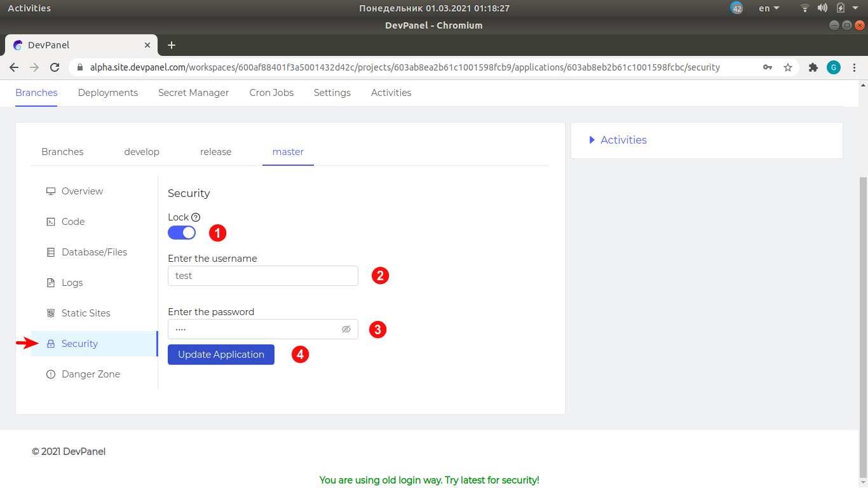
Task: Open the Overview section in the branch sidebar
Action: 81,191
